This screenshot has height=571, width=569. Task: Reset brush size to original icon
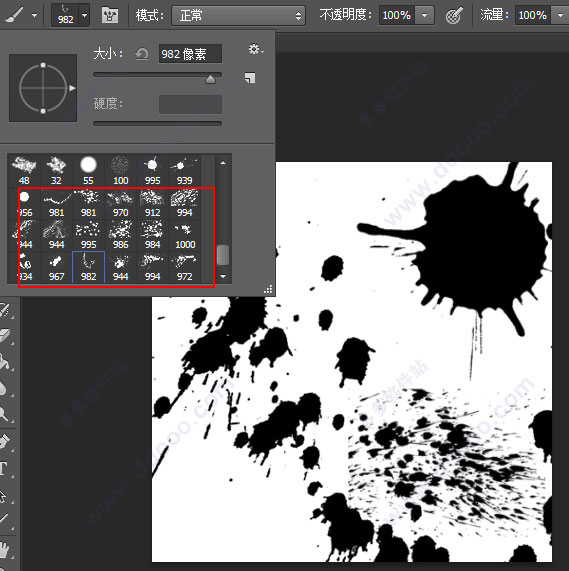142,54
